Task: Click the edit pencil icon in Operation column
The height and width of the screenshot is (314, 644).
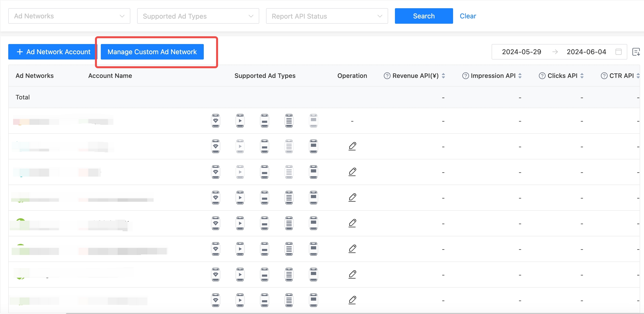Action: [x=353, y=146]
